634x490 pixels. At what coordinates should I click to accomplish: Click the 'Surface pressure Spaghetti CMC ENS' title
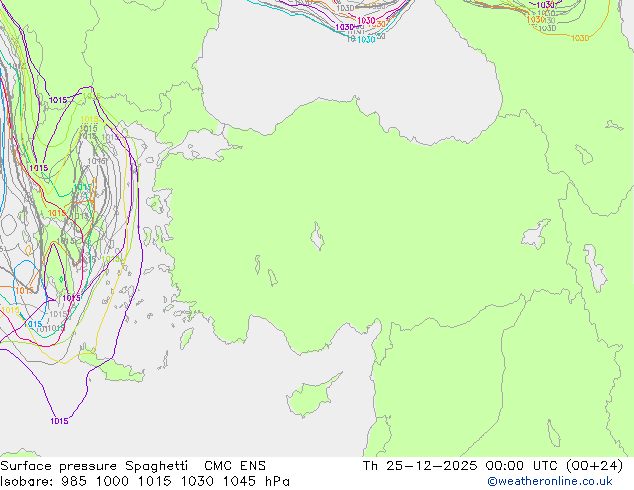pos(133,466)
